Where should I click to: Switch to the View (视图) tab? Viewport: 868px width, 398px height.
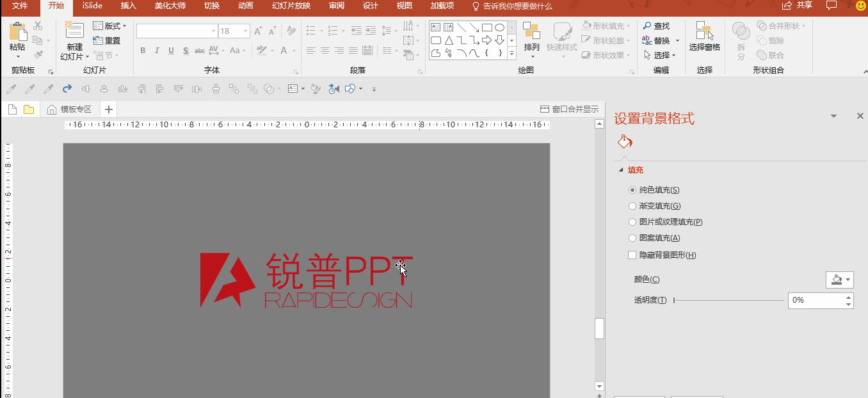404,6
